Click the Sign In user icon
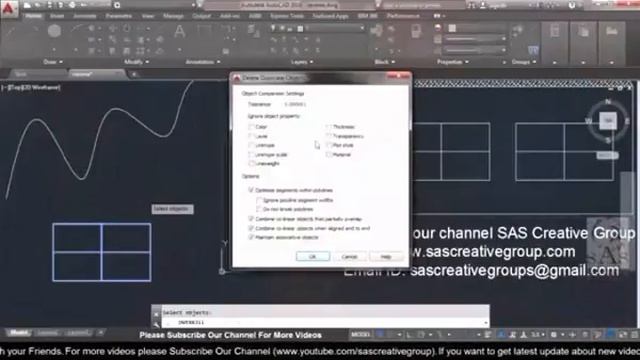The height and width of the screenshot is (360, 640). [x=483, y=5]
